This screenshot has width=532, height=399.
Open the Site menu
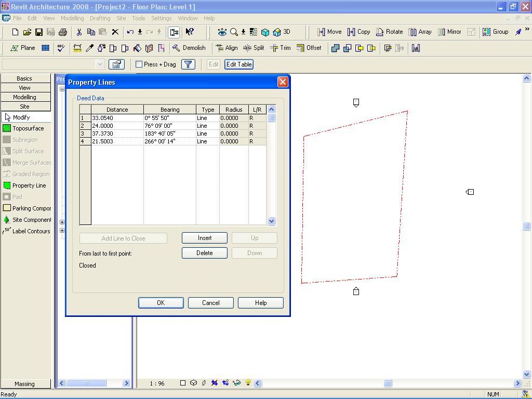[x=121, y=18]
